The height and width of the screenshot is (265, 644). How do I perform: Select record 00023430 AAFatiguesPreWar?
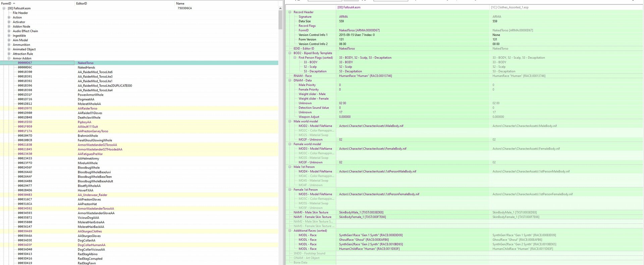click(x=139, y=154)
